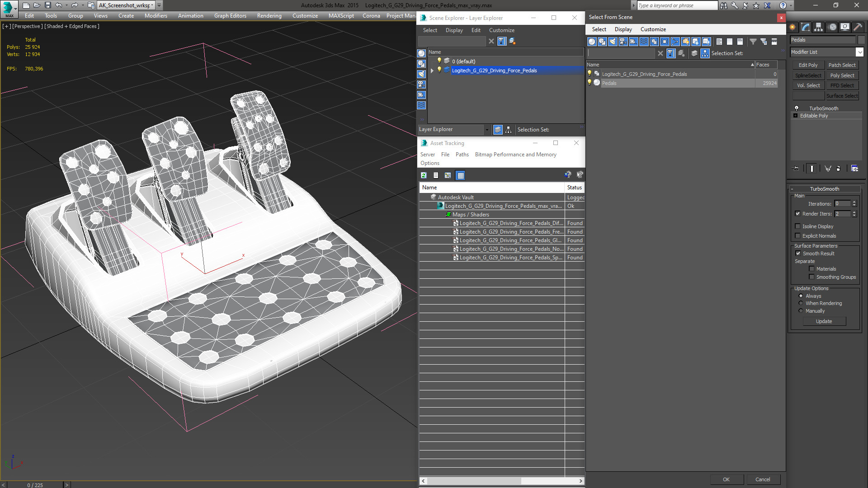Open Layer Explorer dropdown in Scene Explorer
The height and width of the screenshot is (488, 868).
point(487,130)
